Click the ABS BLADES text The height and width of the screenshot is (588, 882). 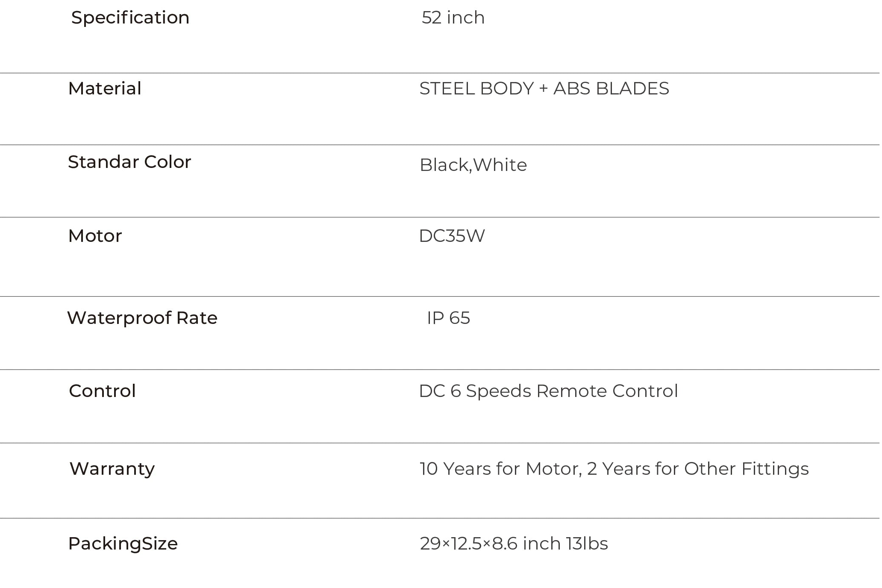611,89
